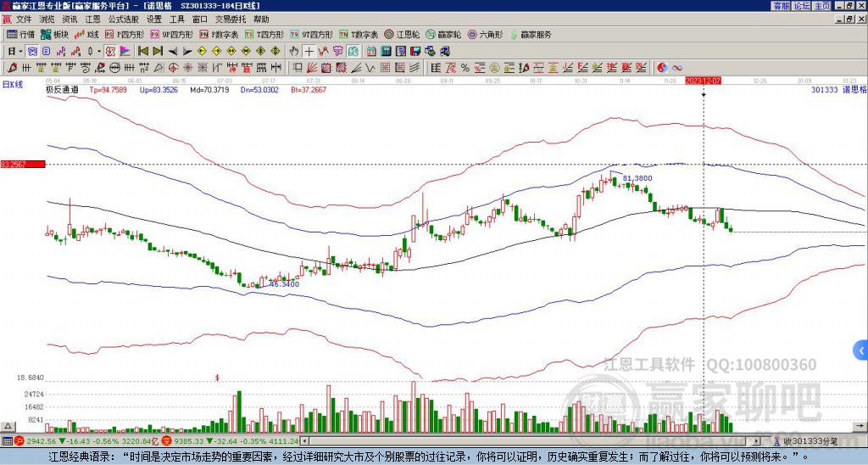This screenshot has height=465, width=868.
Task: Open the 9P四方形 tool
Action: tap(171, 34)
